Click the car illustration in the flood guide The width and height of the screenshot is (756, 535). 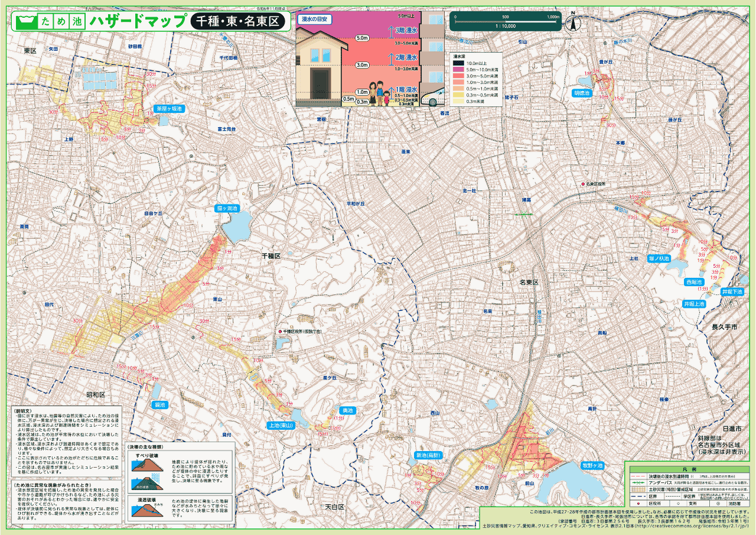tap(434, 98)
